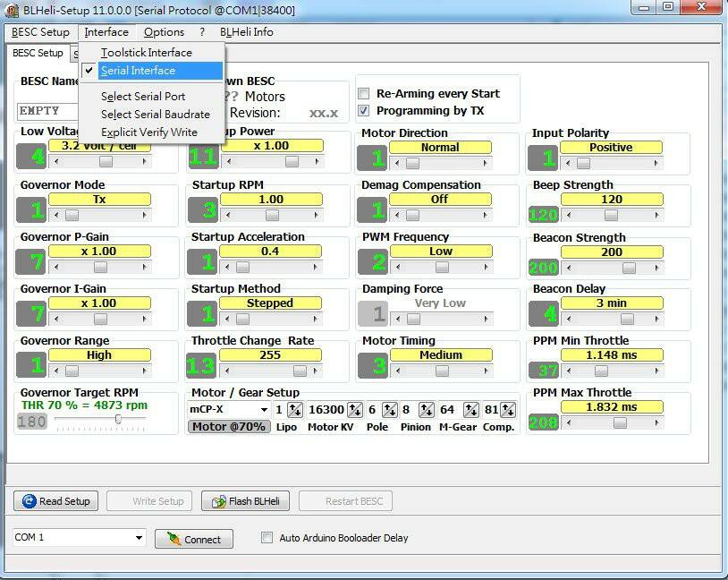Image resolution: width=728 pixels, height=580 pixels.
Task: Click the Read Setup button
Action: (x=55, y=501)
